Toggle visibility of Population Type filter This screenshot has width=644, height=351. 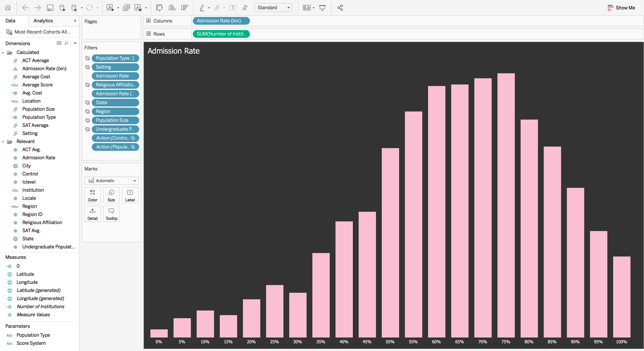(87, 58)
